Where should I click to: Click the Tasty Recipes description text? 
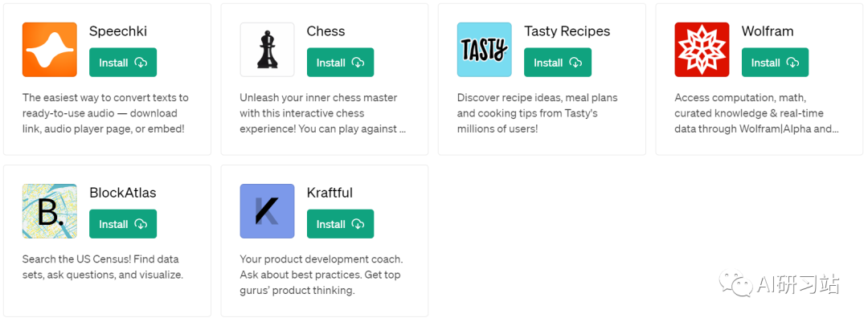538,113
